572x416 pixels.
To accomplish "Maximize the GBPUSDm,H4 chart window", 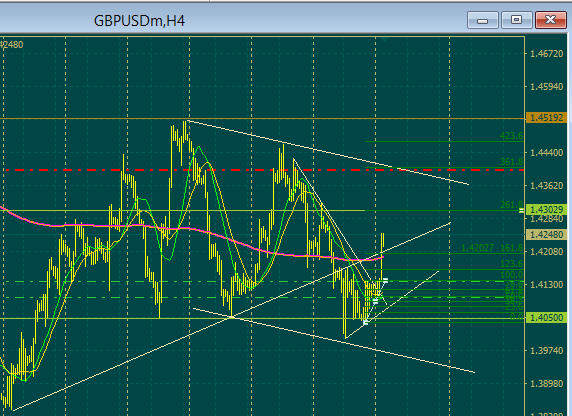I will click(x=517, y=20).
